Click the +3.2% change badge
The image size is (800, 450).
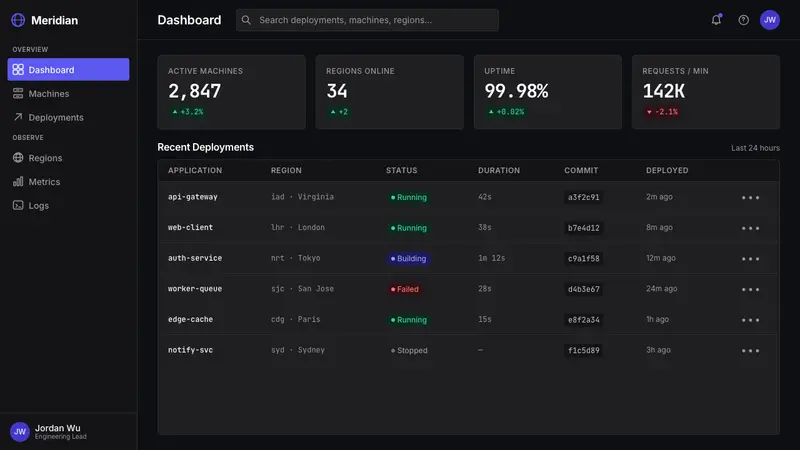(188, 112)
